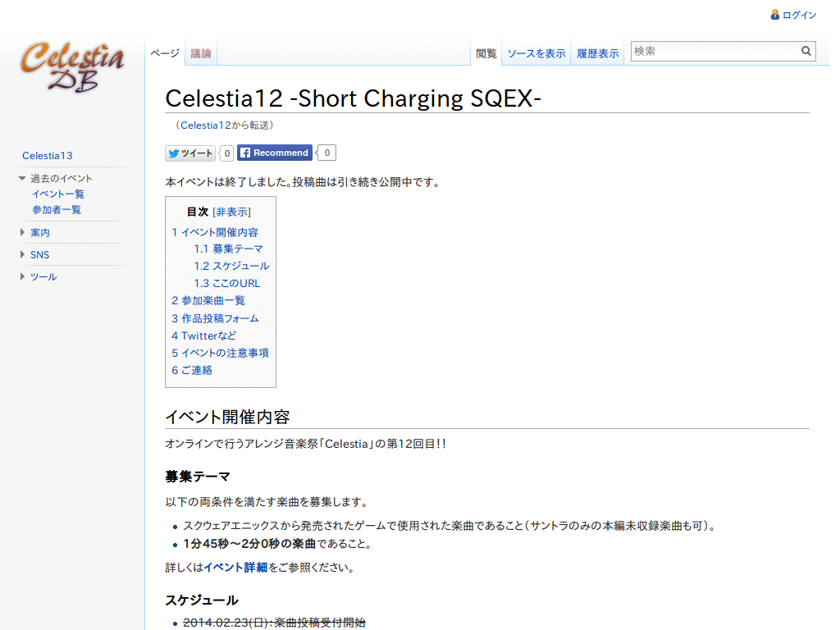Jump to 3 作品投稿フォーム in contents

[215, 318]
